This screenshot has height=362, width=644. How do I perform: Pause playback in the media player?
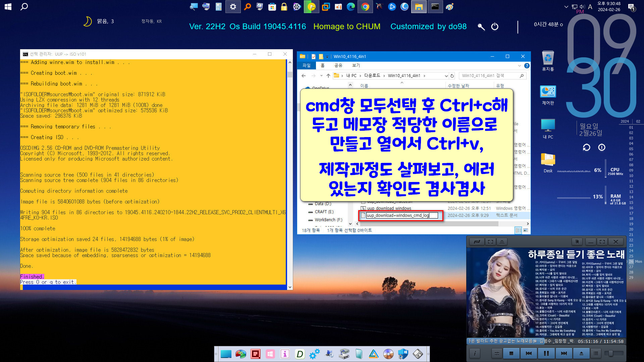pyautogui.click(x=546, y=353)
